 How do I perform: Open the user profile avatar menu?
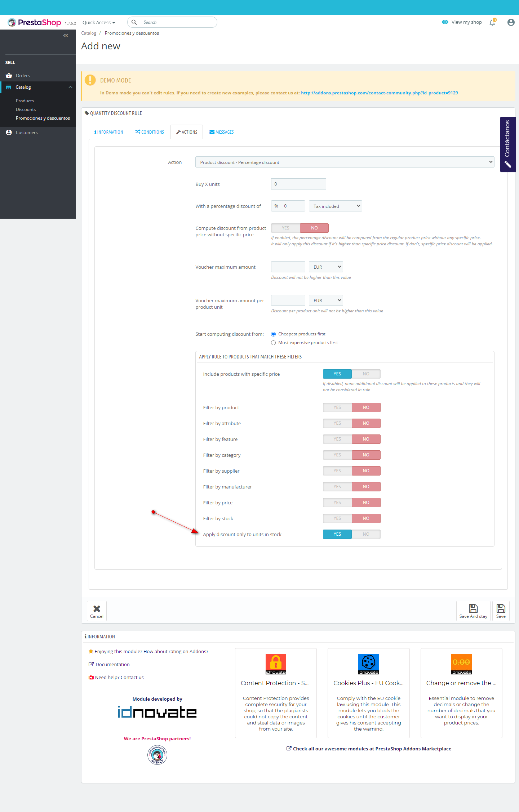pos(511,22)
